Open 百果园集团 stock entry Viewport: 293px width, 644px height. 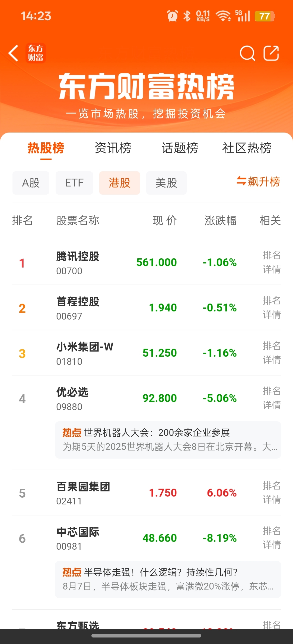coord(146,493)
